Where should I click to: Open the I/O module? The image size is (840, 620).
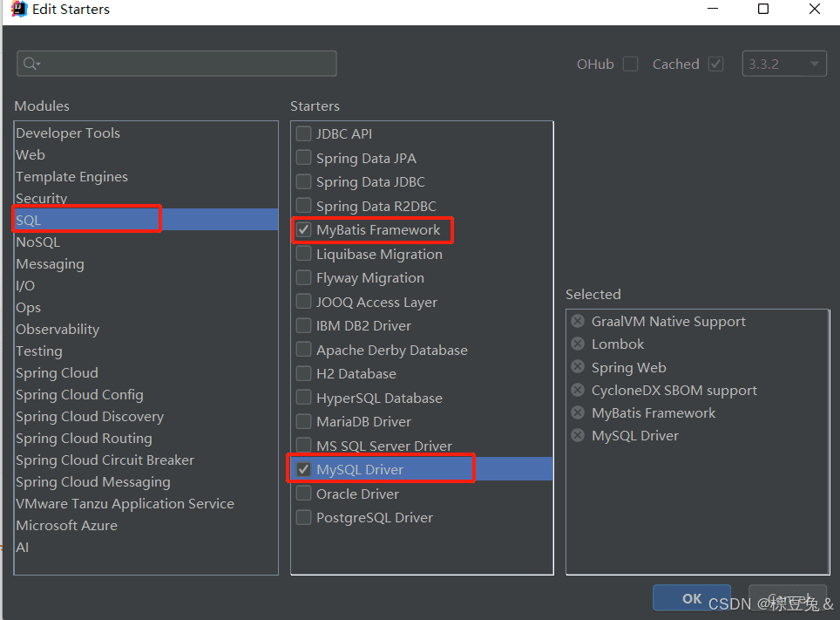[x=146, y=285]
